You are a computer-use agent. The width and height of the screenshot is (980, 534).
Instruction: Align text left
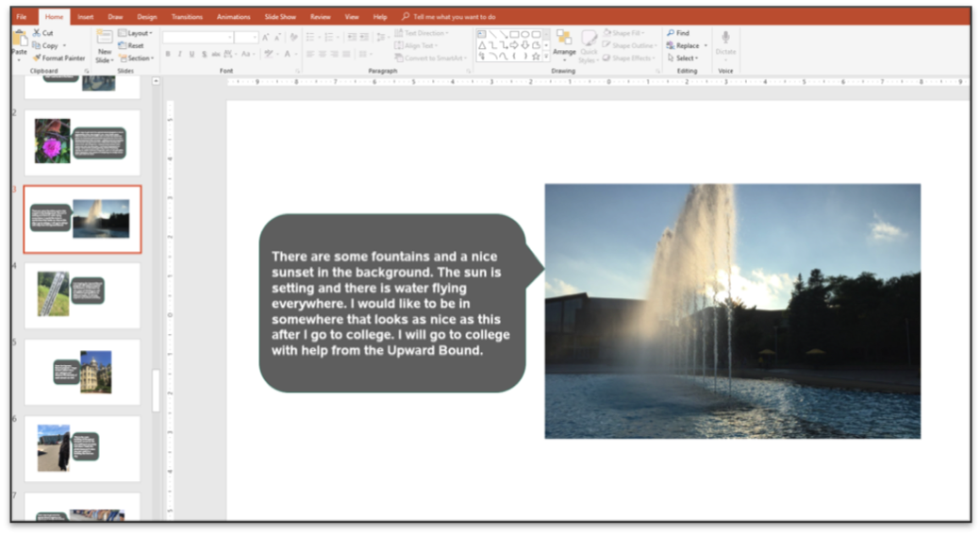click(x=310, y=55)
